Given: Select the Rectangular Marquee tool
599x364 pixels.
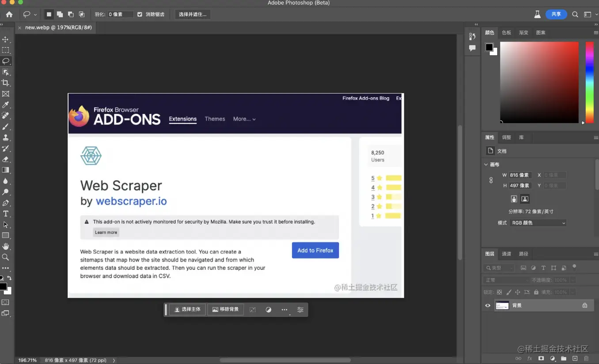Looking at the screenshot, I should pyautogui.click(x=6, y=50).
